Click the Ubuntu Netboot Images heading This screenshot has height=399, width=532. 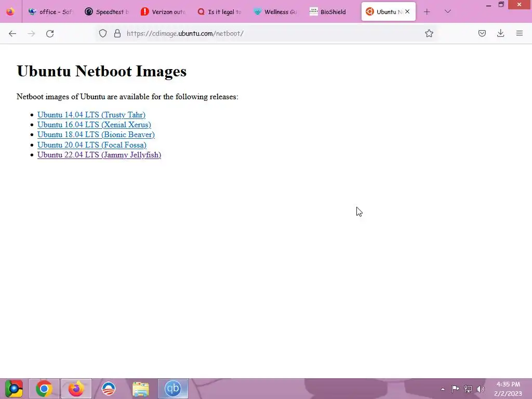[x=101, y=71]
